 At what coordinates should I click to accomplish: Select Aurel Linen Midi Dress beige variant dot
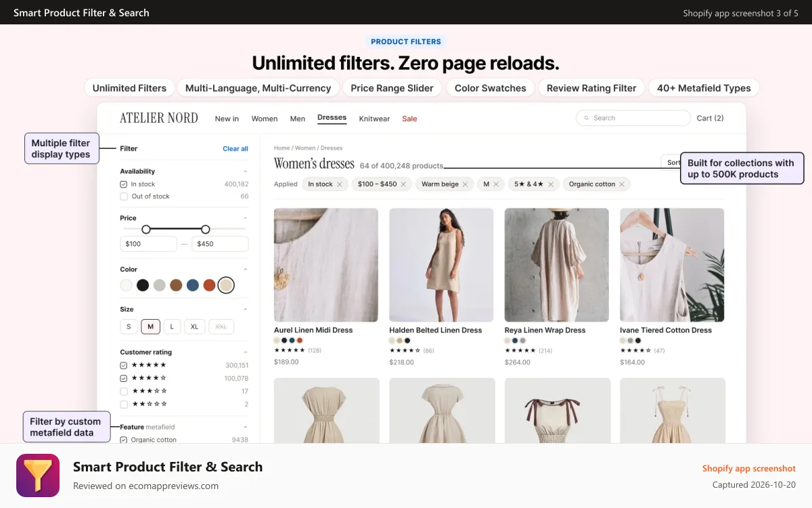277,341
